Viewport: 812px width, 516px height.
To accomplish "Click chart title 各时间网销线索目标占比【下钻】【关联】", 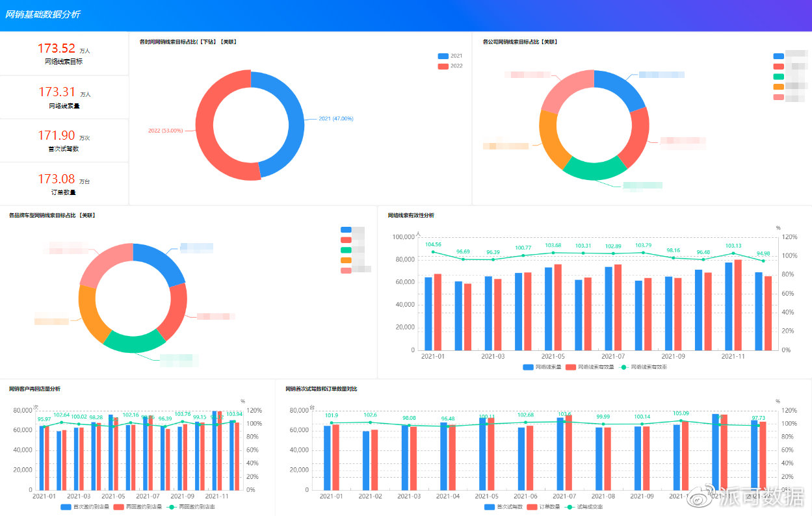I will click(188, 42).
